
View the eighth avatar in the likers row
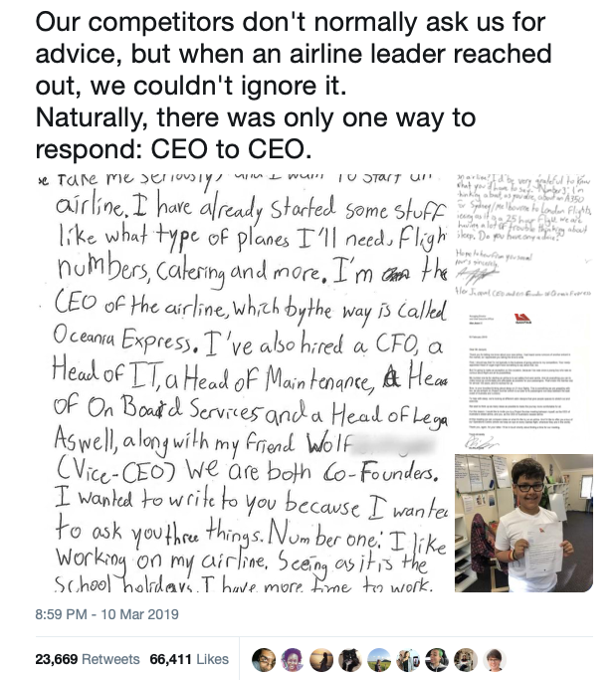pyautogui.click(x=463, y=658)
